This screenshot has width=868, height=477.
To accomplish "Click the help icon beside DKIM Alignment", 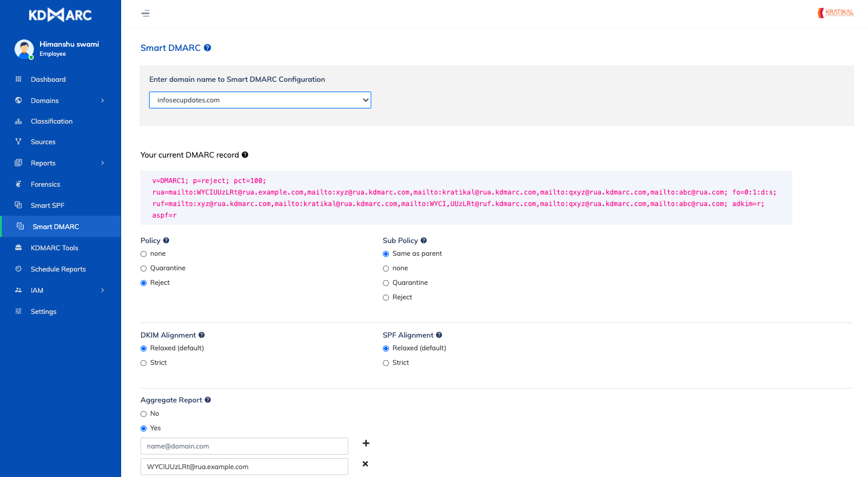I will 202,335.
